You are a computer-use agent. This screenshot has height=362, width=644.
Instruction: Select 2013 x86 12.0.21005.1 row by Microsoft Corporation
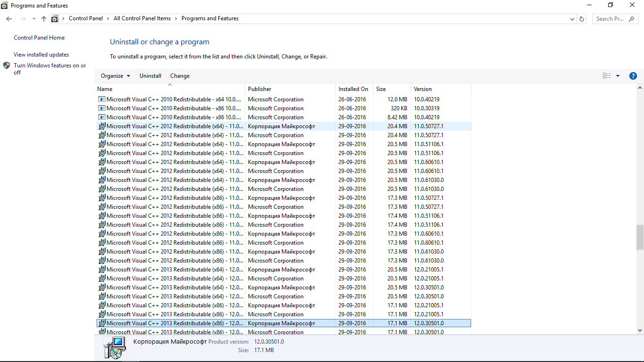pyautogui.click(x=283, y=314)
